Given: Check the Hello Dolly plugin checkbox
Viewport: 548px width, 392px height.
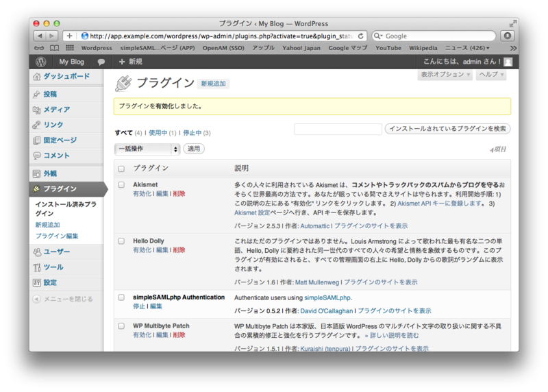Looking at the screenshot, I should (x=121, y=241).
